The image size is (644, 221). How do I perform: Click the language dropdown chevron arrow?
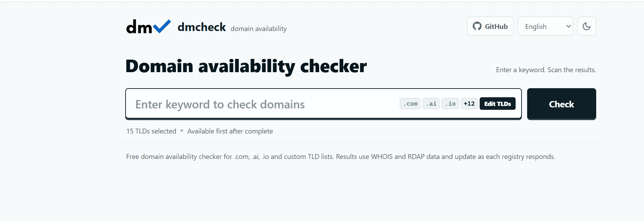click(x=568, y=26)
